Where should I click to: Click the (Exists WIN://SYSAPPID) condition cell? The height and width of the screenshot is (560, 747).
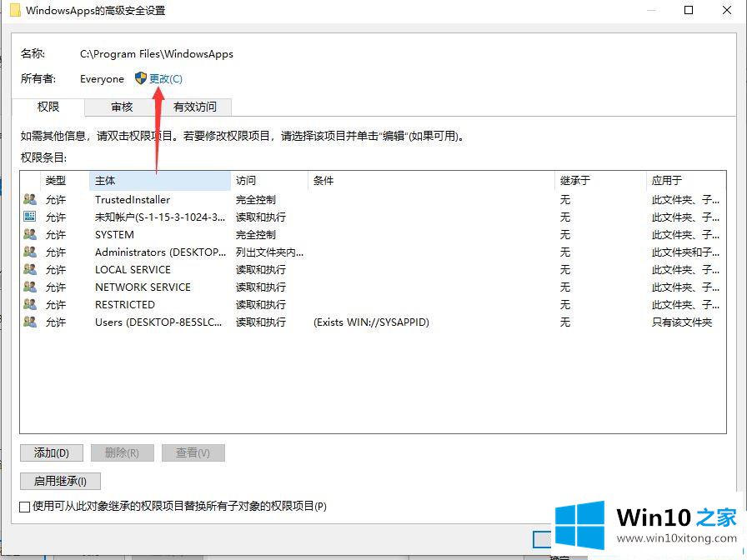click(371, 322)
